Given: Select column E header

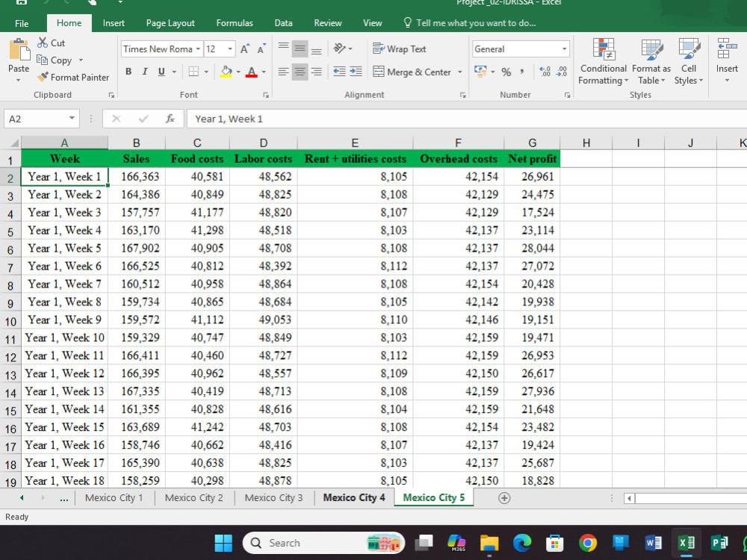Looking at the screenshot, I should click(x=354, y=143).
